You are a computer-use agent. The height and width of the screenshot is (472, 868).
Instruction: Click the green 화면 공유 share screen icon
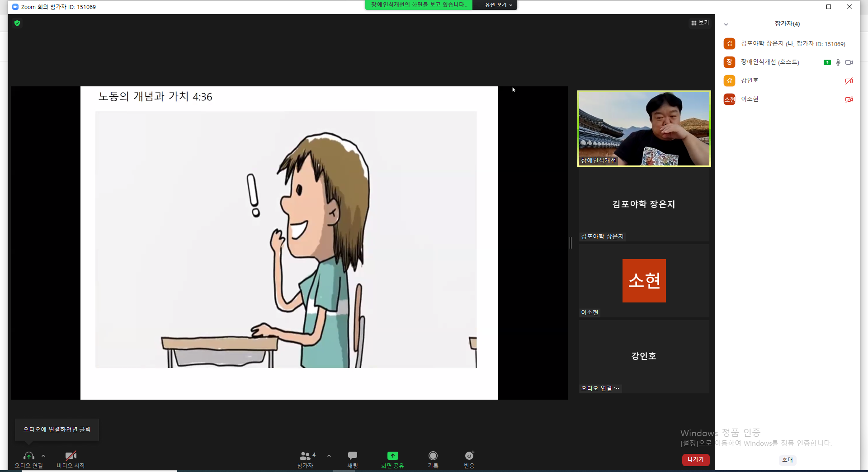click(x=392, y=456)
